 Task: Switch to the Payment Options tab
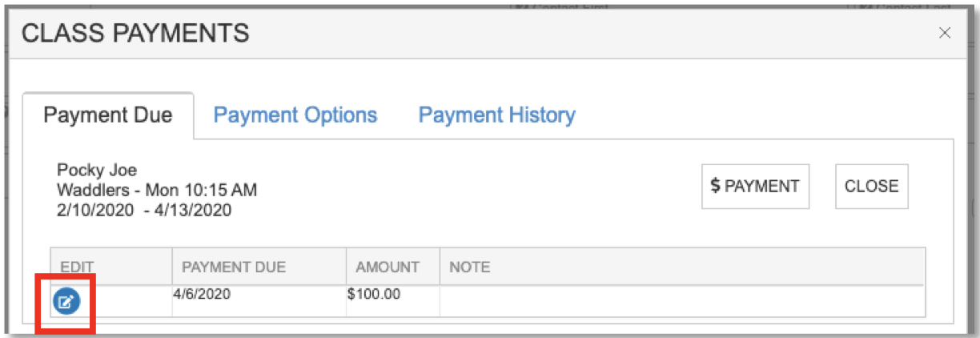coord(295,115)
